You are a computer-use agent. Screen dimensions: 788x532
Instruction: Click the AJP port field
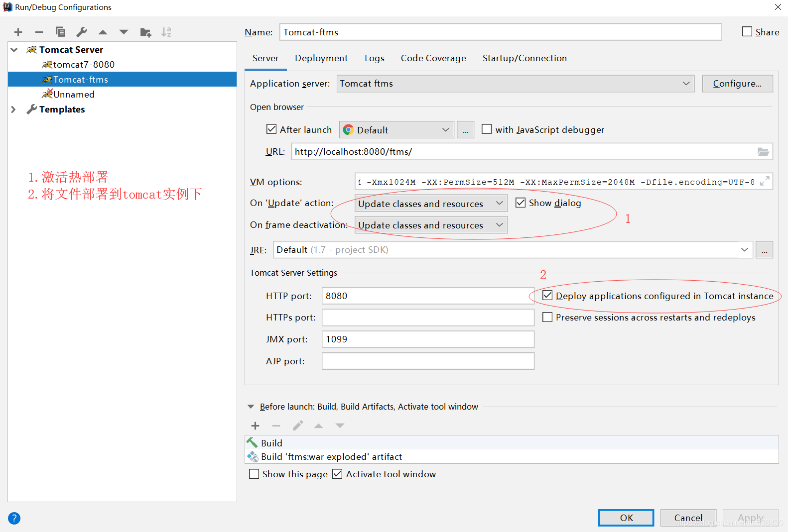[x=428, y=361]
